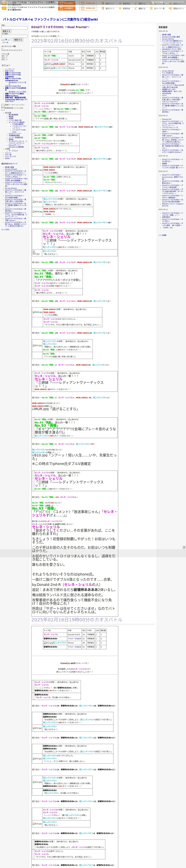This screenshot has width=186, height=868.
Task: Open 直轄バトルロイヤル(無印) menu link
Action: click(14, 94)
